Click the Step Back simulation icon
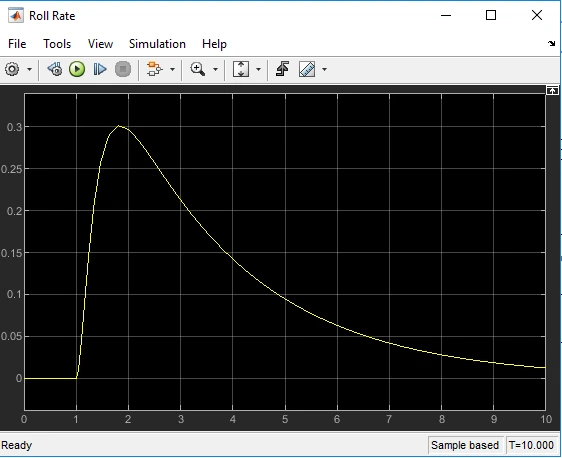The height and width of the screenshot is (458, 562). [x=54, y=69]
